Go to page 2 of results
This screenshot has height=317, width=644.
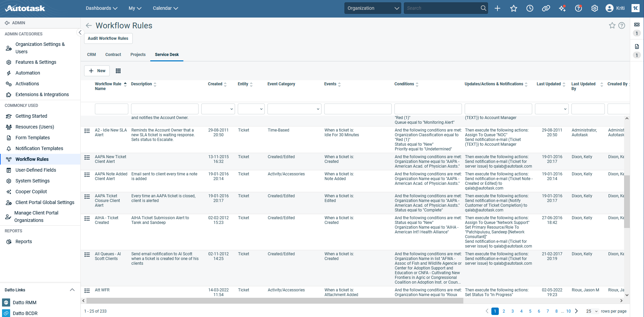[504, 311]
